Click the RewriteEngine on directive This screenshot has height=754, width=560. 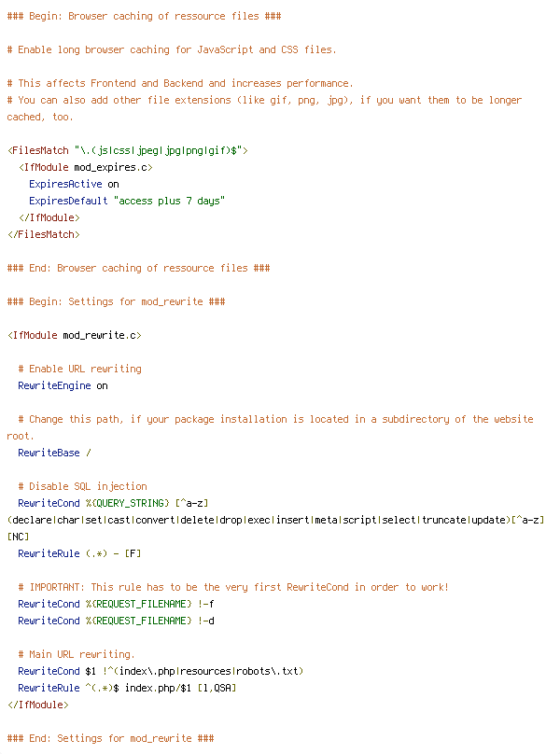[63, 385]
